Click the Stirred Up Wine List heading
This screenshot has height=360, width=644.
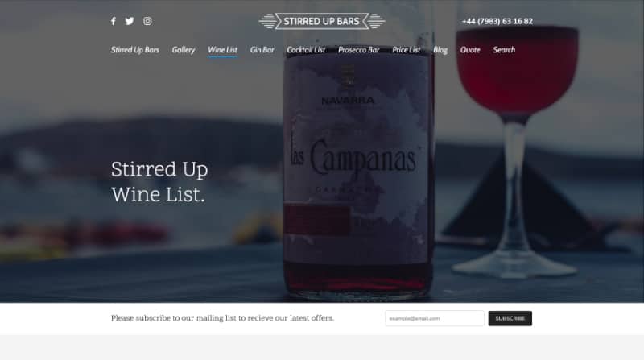(x=159, y=182)
